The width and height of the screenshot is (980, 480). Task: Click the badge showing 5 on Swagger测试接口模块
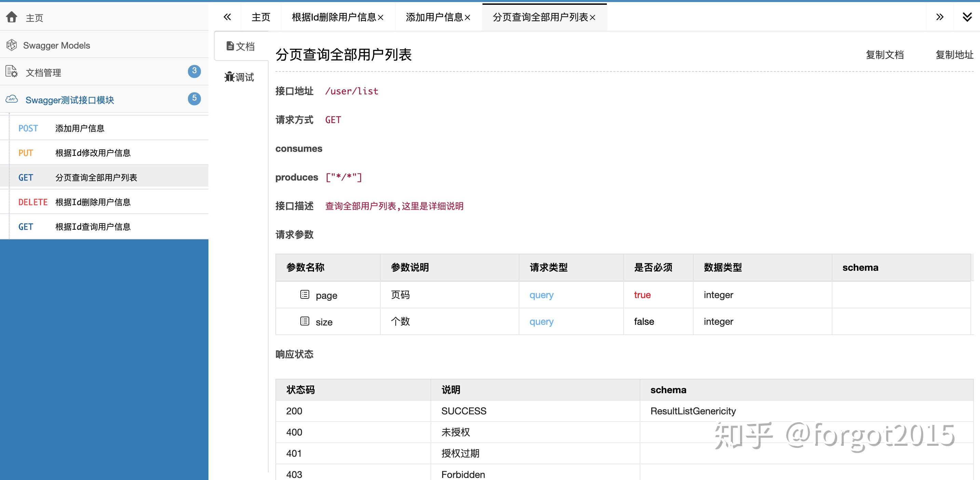[194, 99]
